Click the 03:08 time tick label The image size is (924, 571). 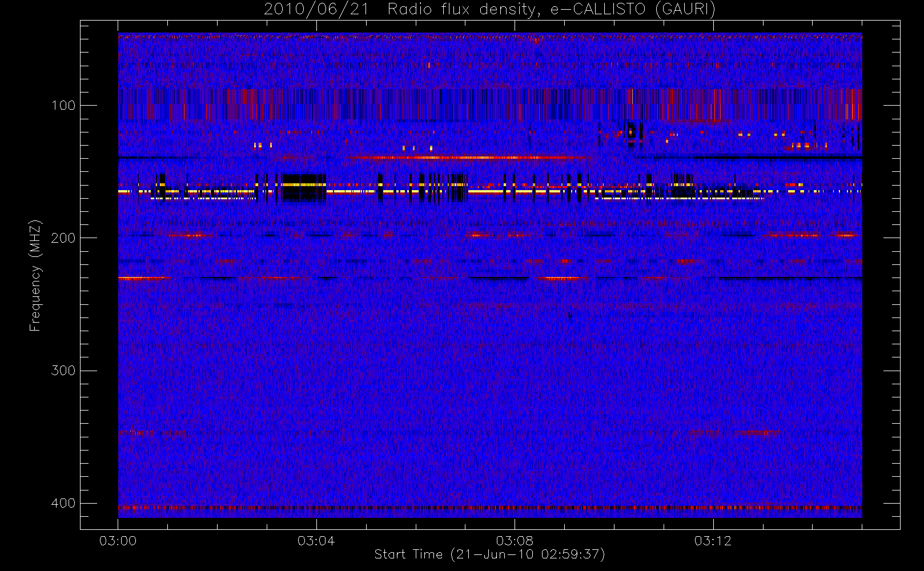click(x=515, y=541)
